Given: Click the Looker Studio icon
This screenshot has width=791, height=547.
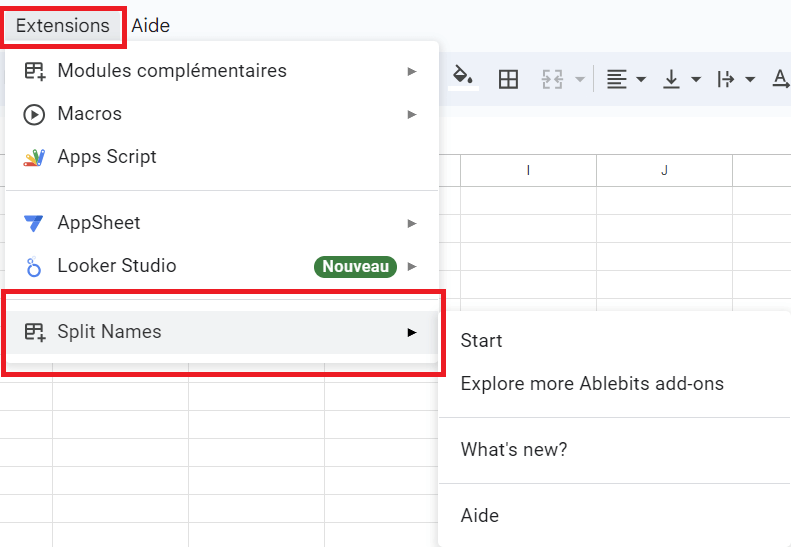Looking at the screenshot, I should [34, 266].
